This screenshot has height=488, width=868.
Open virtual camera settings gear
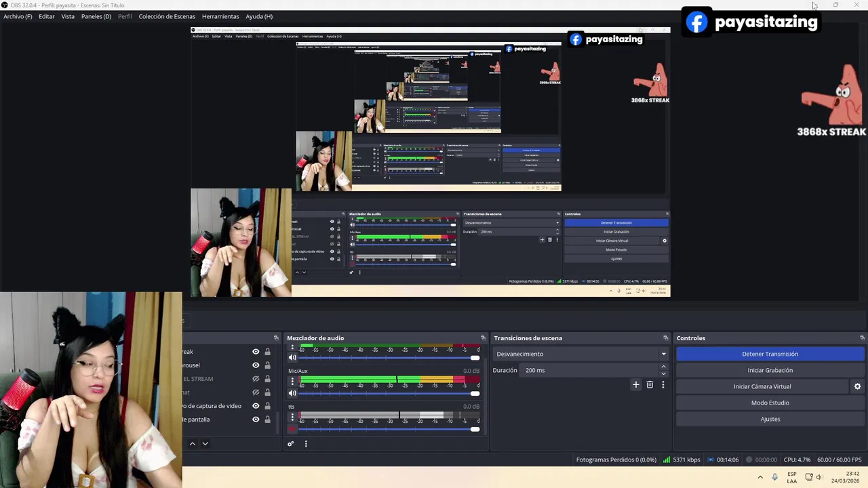857,386
